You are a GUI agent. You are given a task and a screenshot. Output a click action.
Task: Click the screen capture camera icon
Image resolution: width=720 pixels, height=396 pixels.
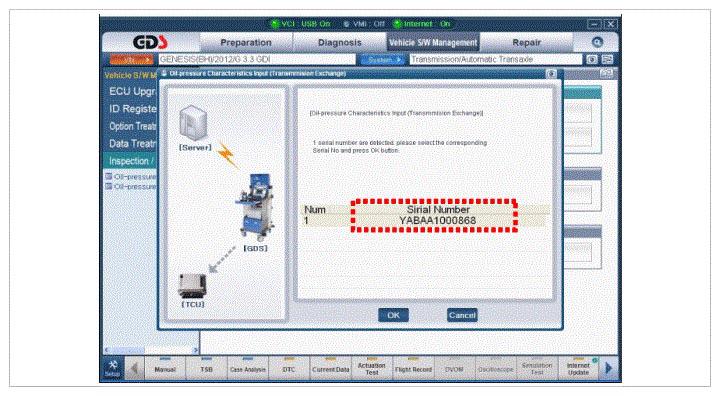(x=592, y=59)
